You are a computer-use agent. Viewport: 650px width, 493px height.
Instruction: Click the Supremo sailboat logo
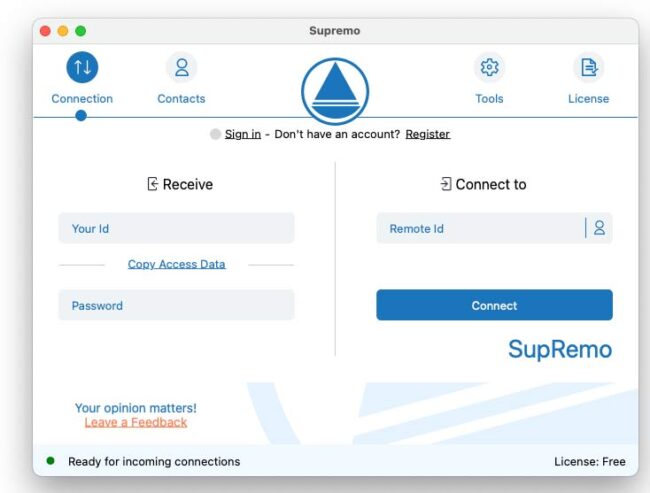335,91
